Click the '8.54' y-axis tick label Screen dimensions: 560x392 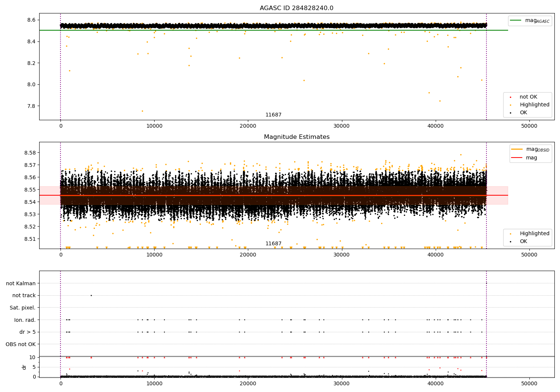[30, 202]
